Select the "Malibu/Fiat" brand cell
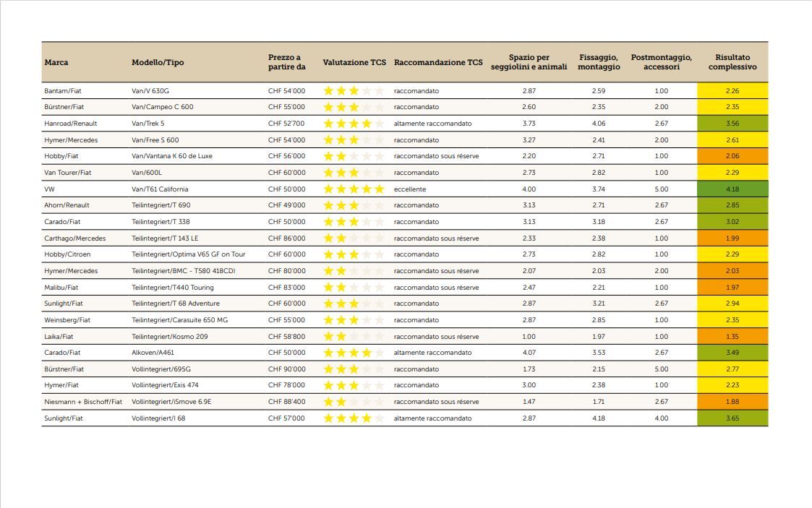Viewport: 812px width, 508px height. coord(61,288)
